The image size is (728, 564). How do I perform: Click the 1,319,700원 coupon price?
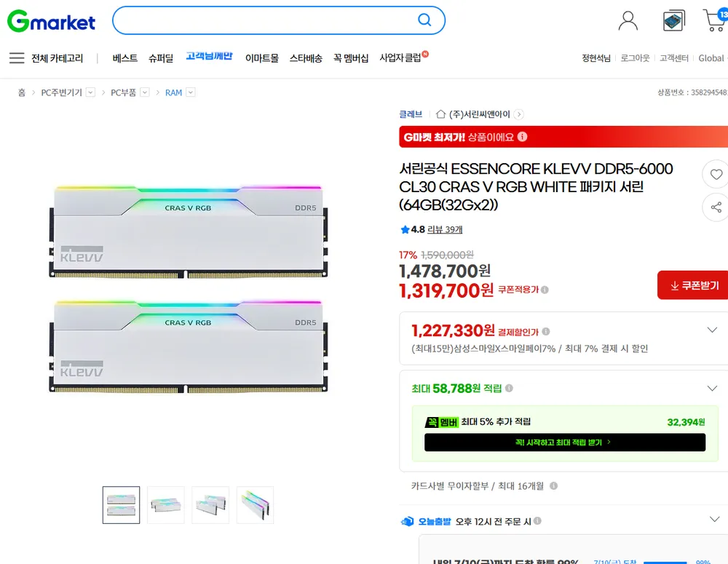click(446, 290)
